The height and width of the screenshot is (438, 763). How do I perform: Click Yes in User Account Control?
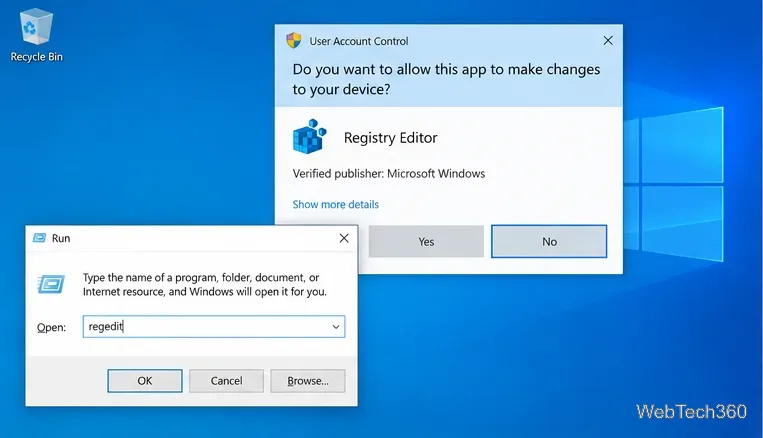pyautogui.click(x=426, y=241)
